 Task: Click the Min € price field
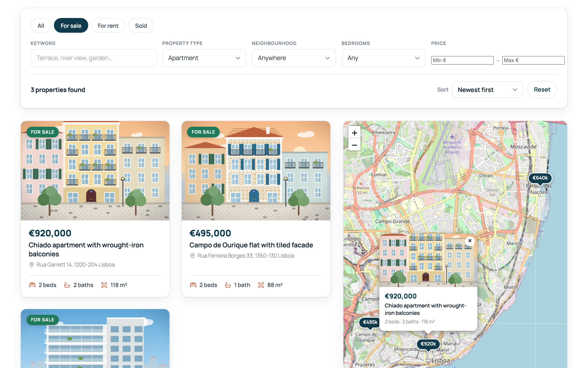click(x=462, y=60)
